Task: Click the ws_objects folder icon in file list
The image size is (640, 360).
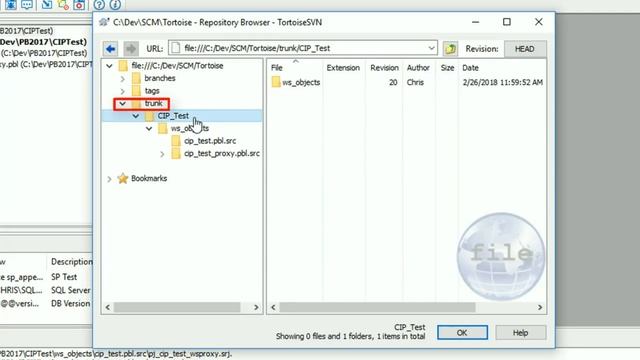Action: [276, 82]
